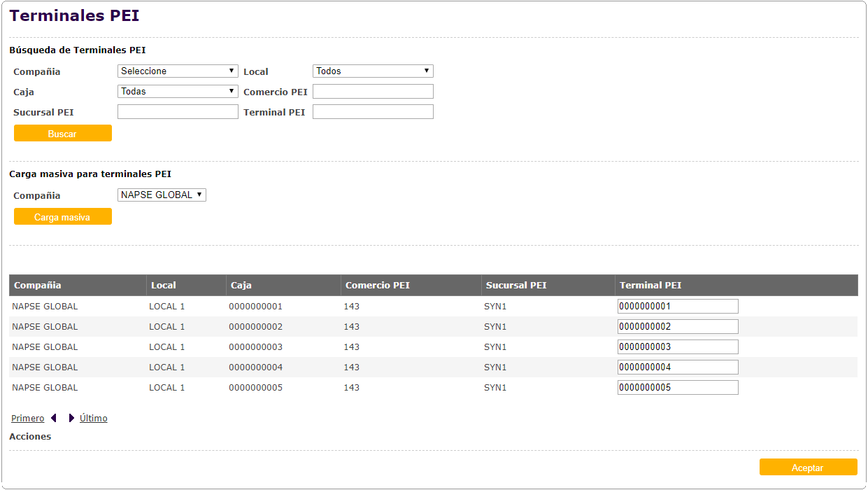Image resolution: width=868 pixels, height=490 pixels.
Task: Click 143 in Caja 0000000005 row
Action: tap(351, 388)
